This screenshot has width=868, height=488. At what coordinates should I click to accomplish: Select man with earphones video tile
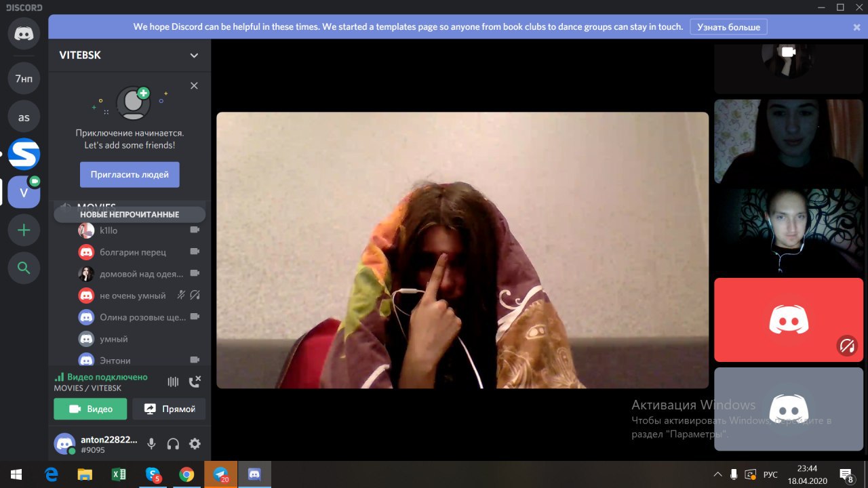[789, 230]
